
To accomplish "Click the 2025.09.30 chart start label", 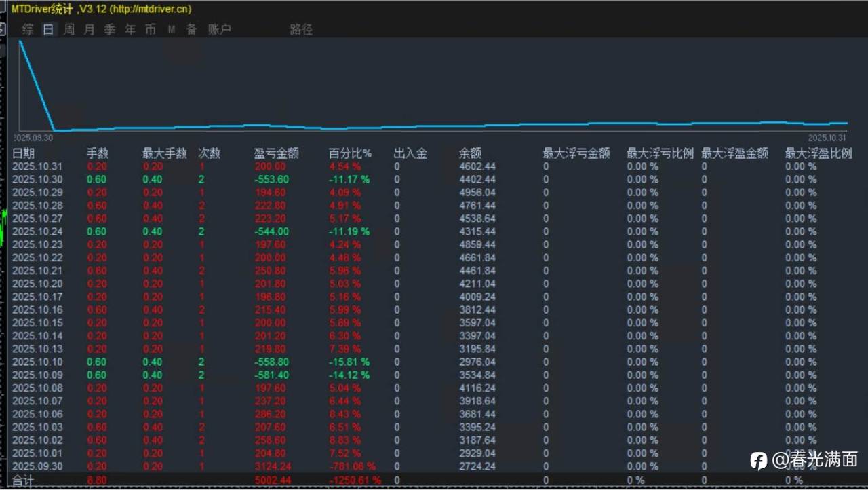I will [34, 137].
